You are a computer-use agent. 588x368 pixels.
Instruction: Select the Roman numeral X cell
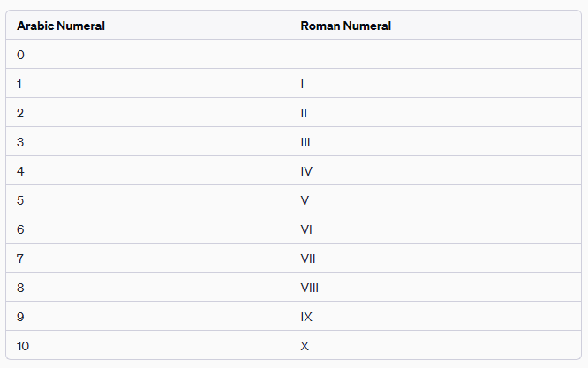305,346
